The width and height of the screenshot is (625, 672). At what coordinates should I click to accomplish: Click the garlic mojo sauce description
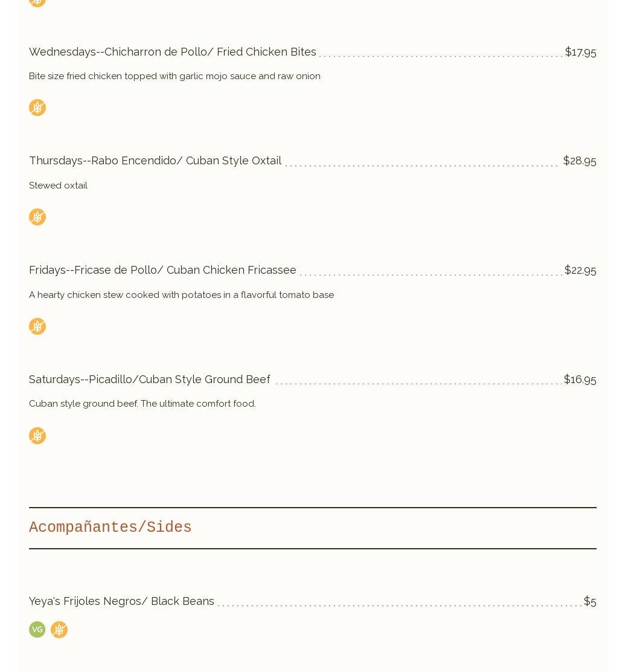[175, 76]
